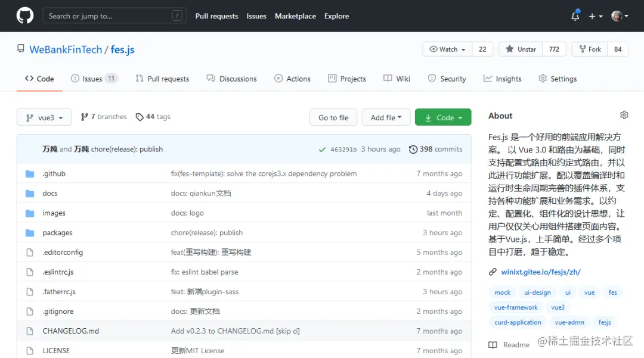Switch to the Projects tab

pos(347,79)
